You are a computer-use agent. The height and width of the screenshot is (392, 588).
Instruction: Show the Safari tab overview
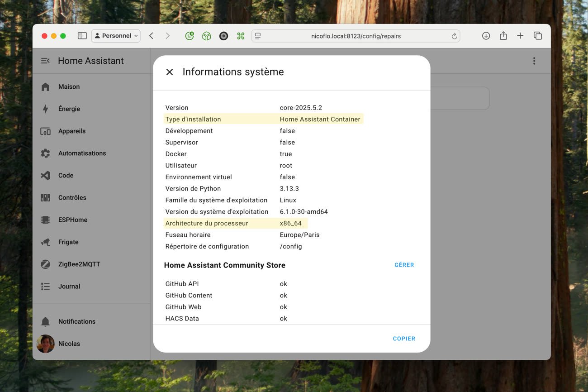pyautogui.click(x=538, y=36)
